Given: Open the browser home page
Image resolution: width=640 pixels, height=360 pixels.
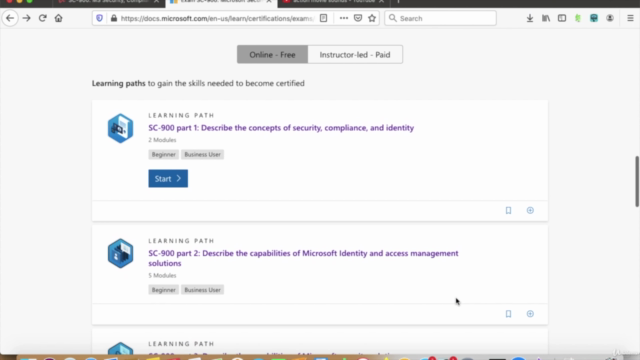Looking at the screenshot, I should (58, 18).
